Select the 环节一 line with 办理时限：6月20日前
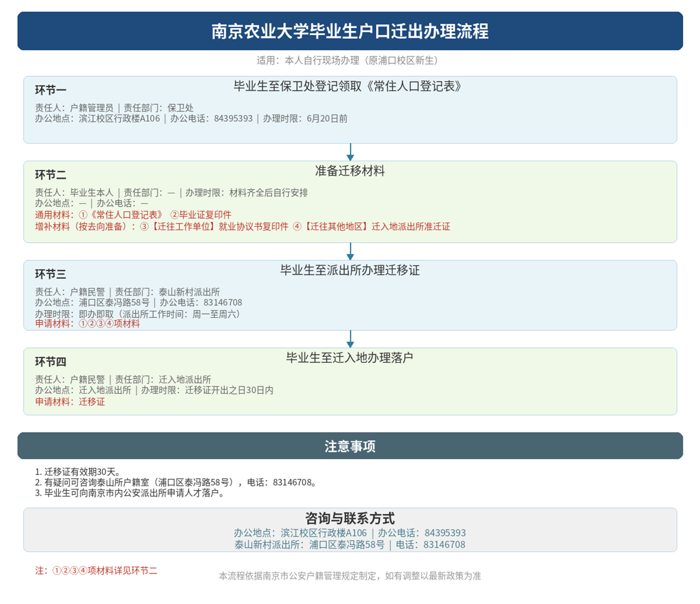Viewport: 700px width, 604px height. click(191, 118)
